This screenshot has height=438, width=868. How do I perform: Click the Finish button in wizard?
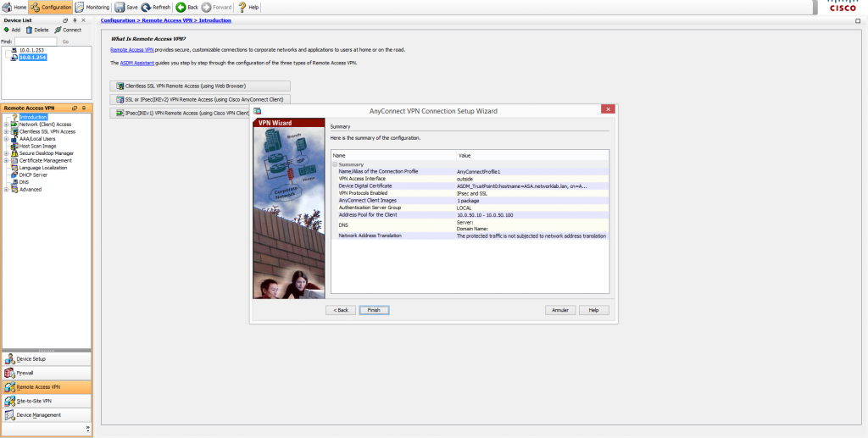[x=374, y=310]
